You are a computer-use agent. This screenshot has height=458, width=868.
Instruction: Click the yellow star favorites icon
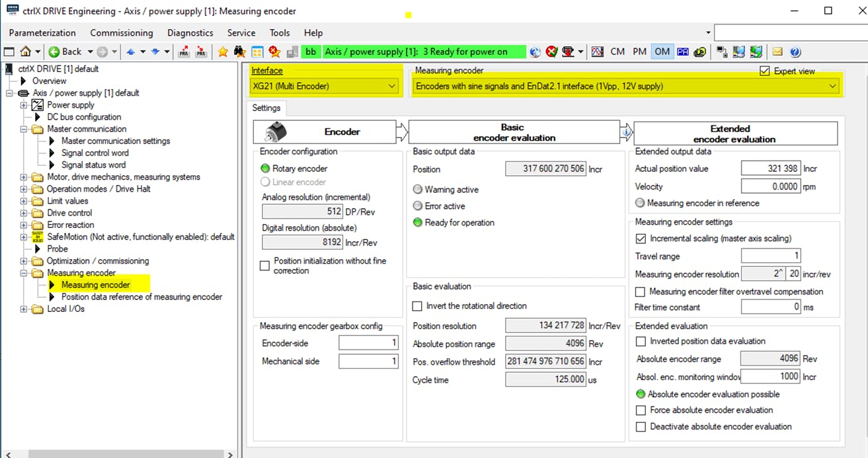coord(223,52)
